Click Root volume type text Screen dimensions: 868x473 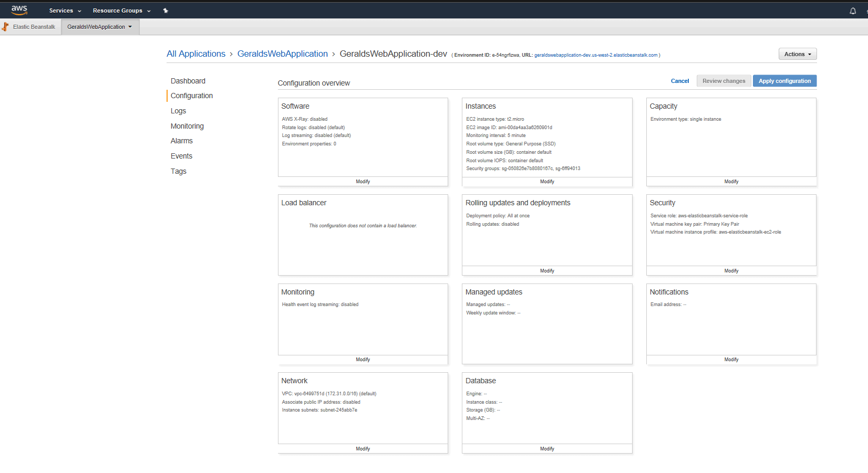(511, 144)
